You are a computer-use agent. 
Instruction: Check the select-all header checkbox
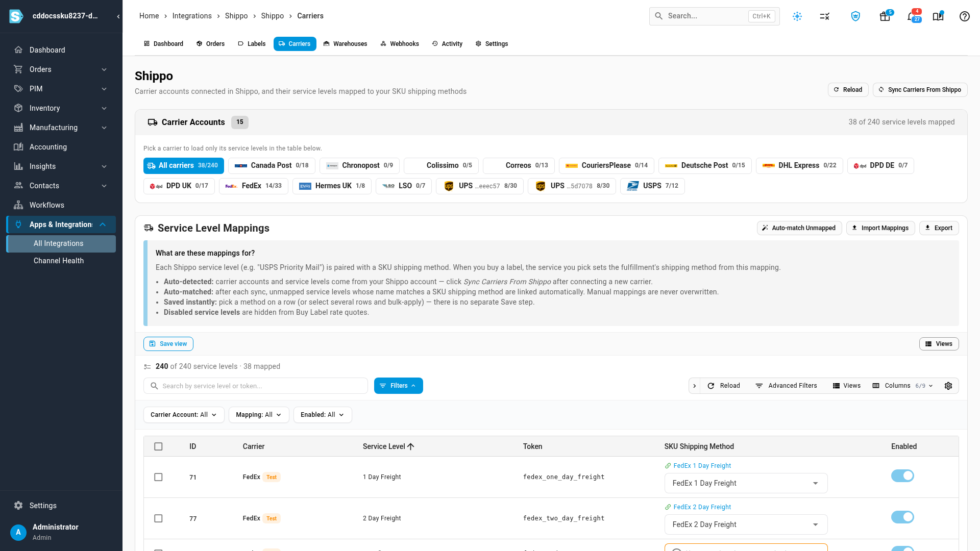(158, 446)
